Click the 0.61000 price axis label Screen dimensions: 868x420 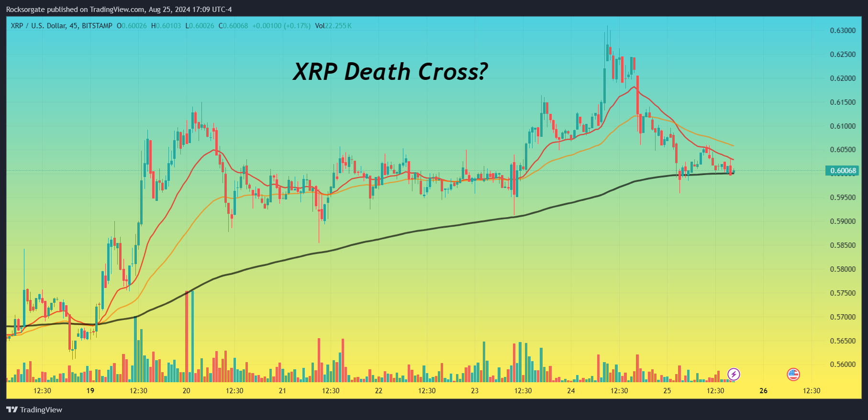pos(843,126)
